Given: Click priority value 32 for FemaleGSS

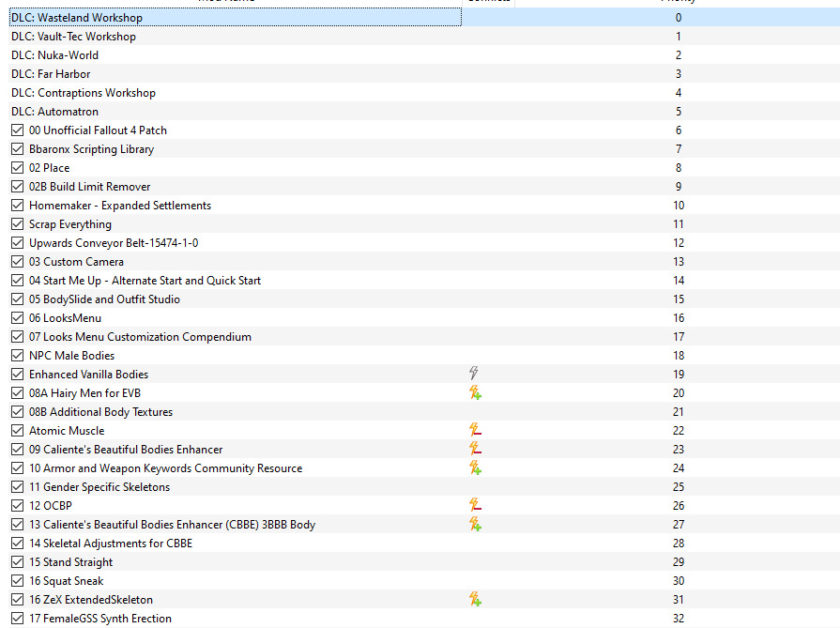Looking at the screenshot, I should point(679,618).
